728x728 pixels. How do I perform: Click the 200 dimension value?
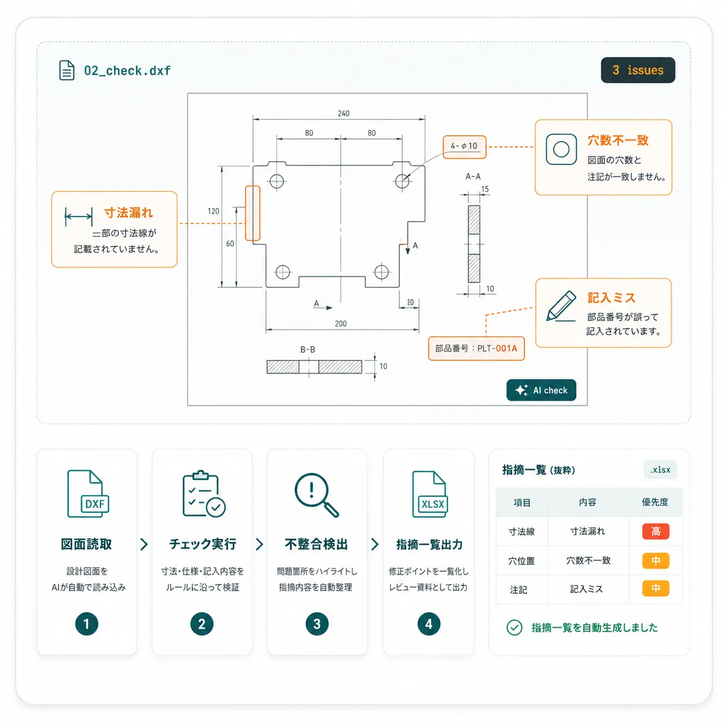(x=341, y=323)
